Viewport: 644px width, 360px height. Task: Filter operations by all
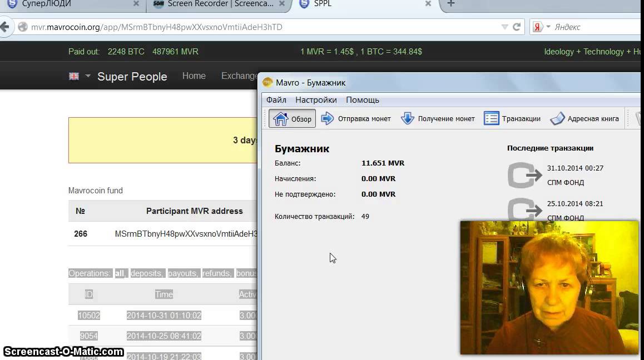120,273
